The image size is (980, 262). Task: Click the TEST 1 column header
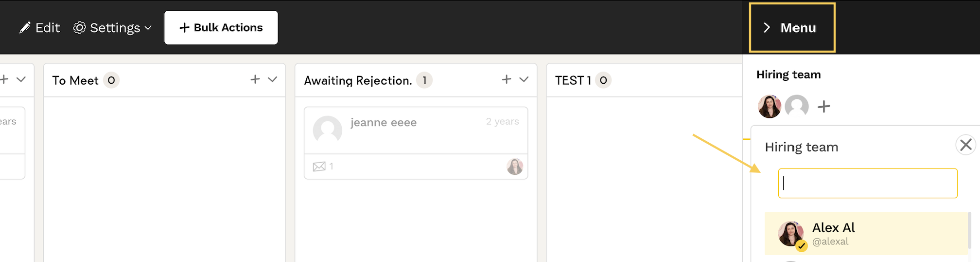click(573, 80)
